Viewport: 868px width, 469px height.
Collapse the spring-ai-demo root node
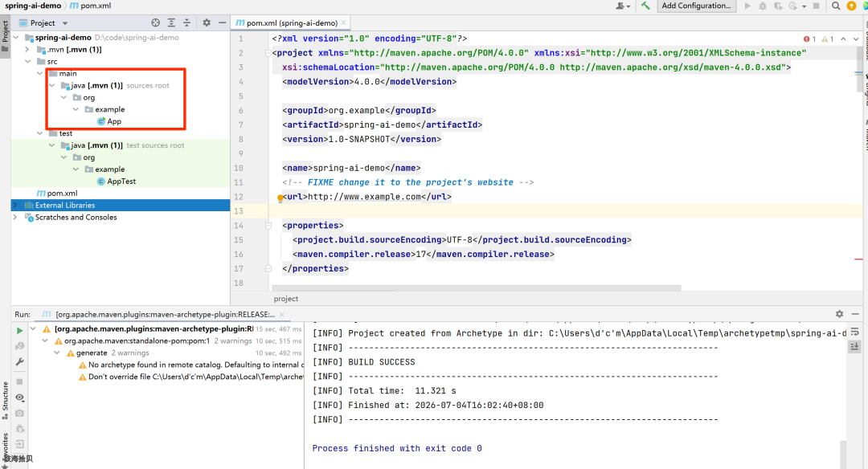tap(16, 38)
